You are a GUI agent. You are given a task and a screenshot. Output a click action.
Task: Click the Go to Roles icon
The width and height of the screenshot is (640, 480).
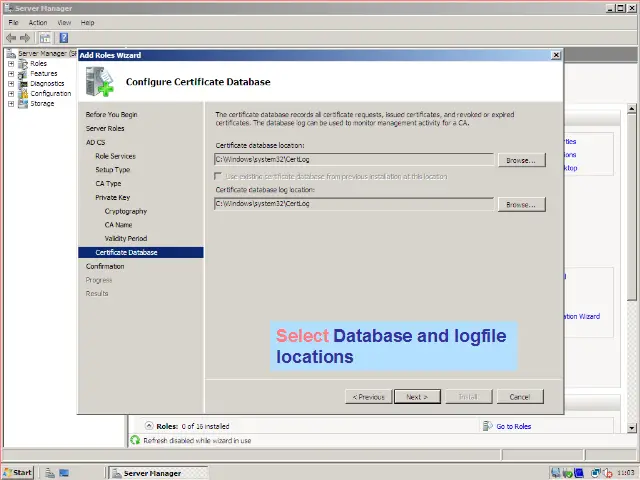(487, 426)
